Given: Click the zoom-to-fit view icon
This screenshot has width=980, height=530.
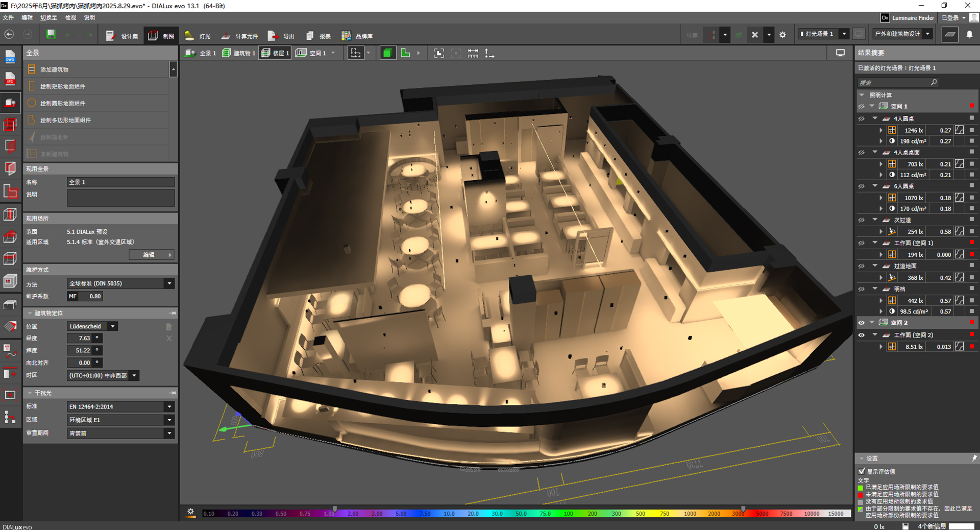Looking at the screenshot, I should click(439, 53).
